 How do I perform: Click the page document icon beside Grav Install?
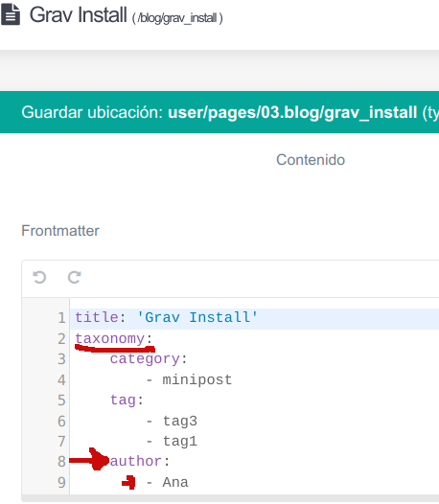(11, 14)
